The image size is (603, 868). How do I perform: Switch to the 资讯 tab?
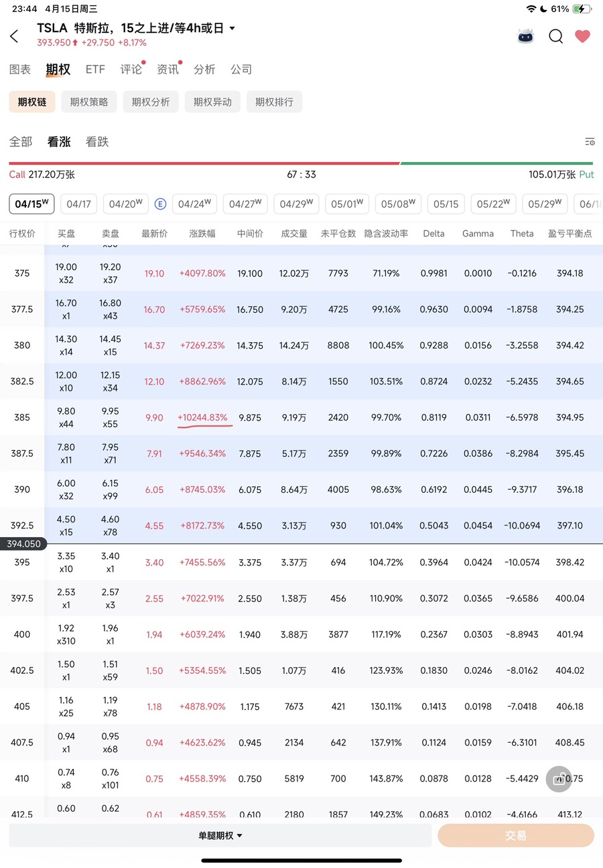[x=167, y=69]
